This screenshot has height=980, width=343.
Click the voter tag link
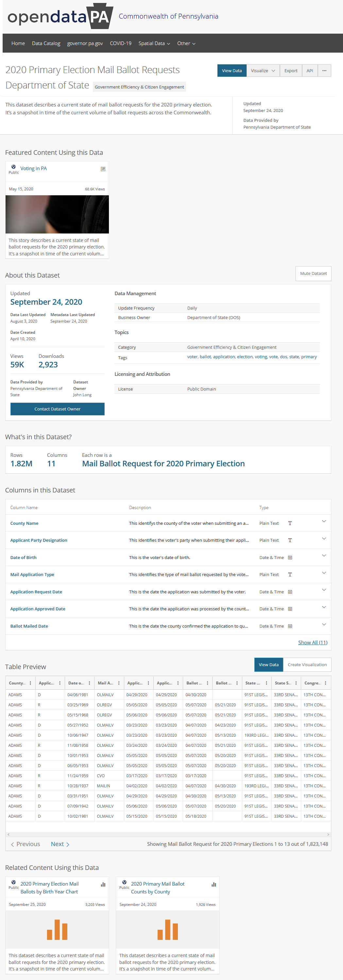point(192,357)
